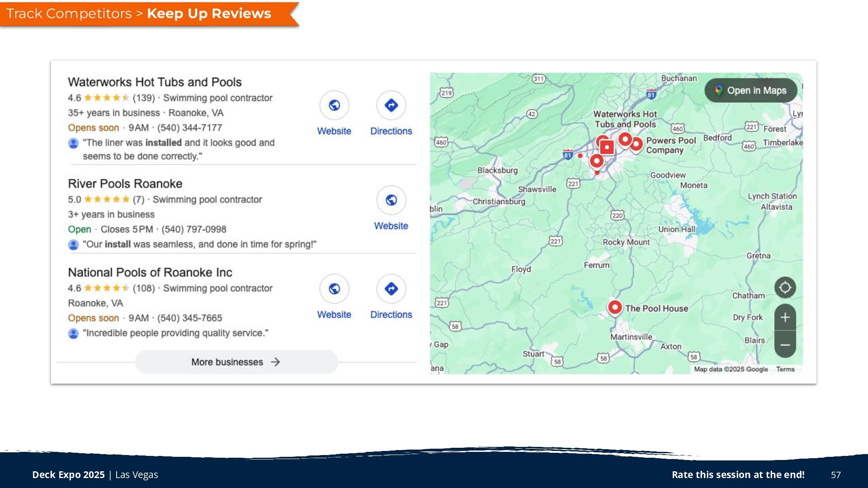Zoom in the map with plus button
The height and width of the screenshot is (488, 868).
click(785, 317)
